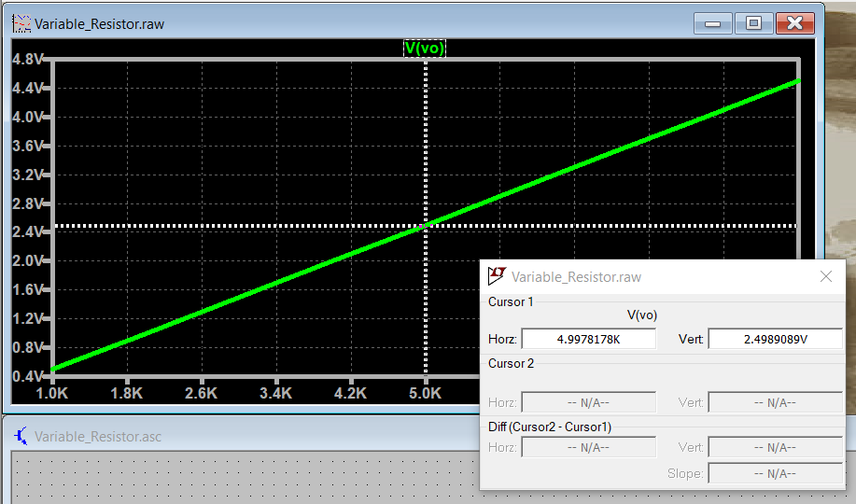Image resolution: width=856 pixels, height=504 pixels.
Task: Click the Variable_Resistor.asc schematic window icon
Action: [x=20, y=436]
